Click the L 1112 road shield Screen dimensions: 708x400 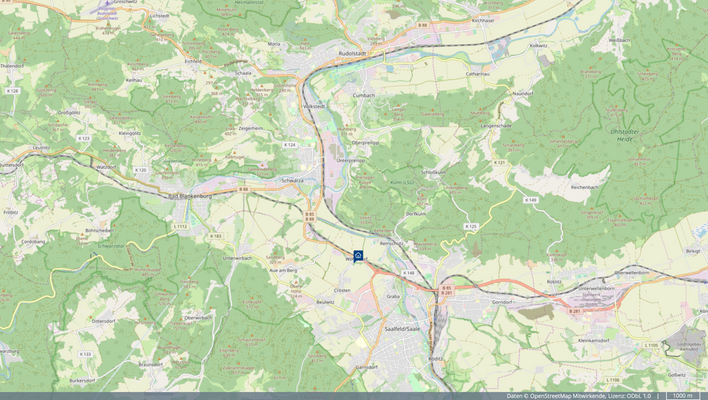coord(180,226)
